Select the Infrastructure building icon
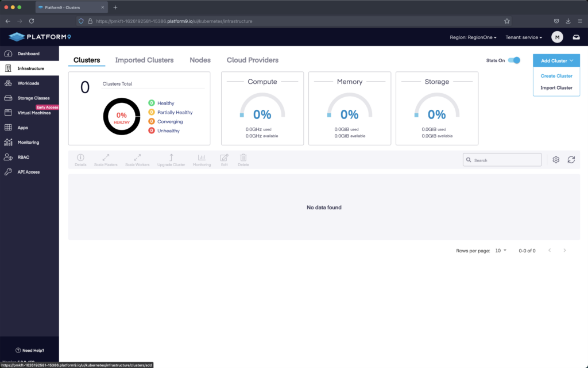The height and width of the screenshot is (368, 588). (x=8, y=68)
